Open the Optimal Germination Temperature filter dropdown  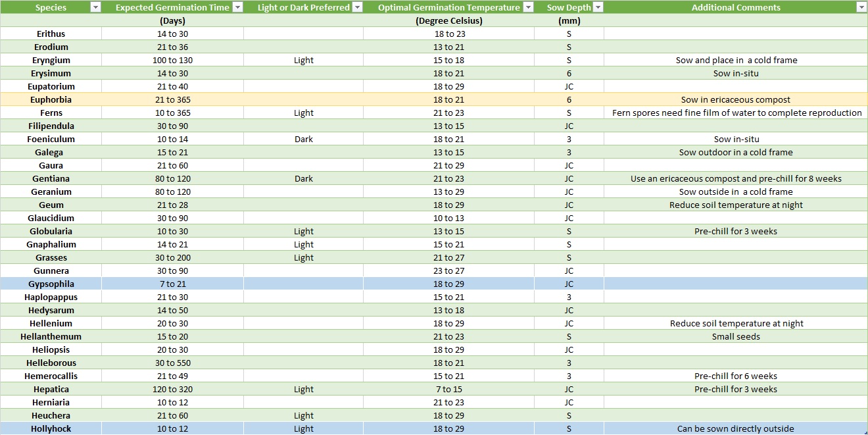point(528,7)
